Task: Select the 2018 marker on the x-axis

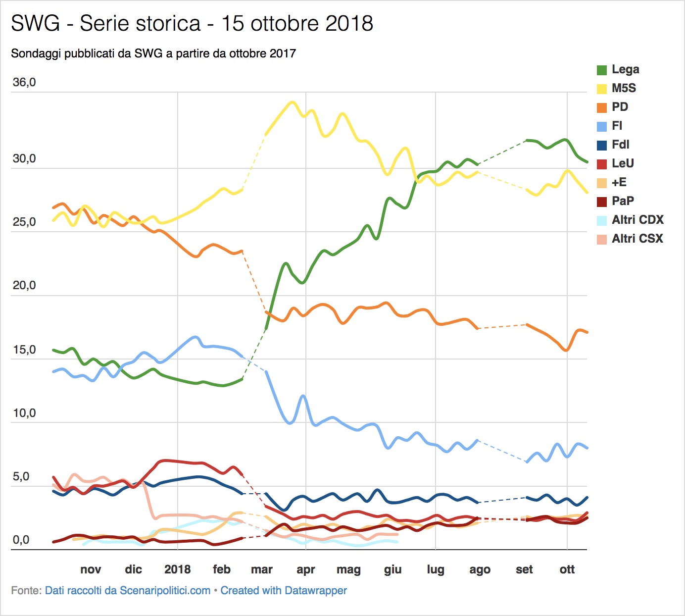Action: [x=178, y=569]
